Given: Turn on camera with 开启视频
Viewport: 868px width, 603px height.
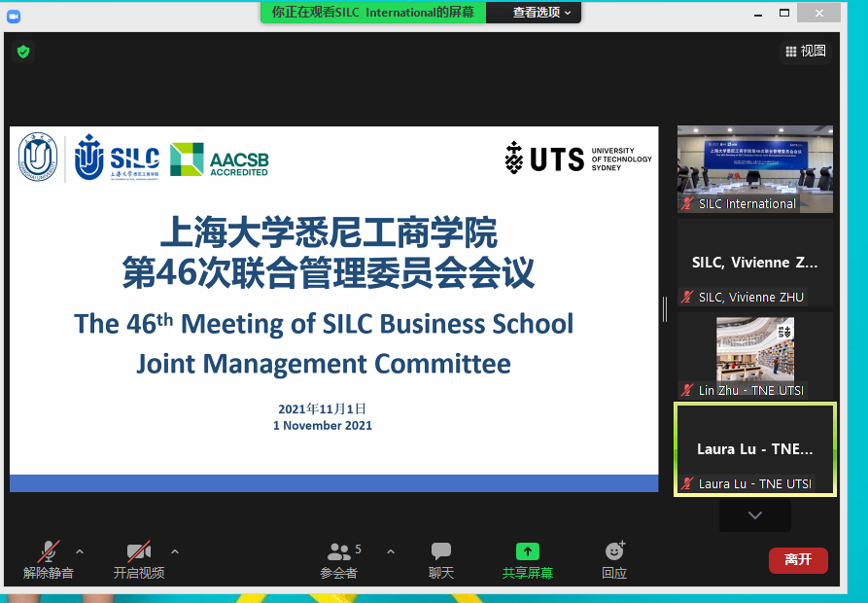Looking at the screenshot, I should click(x=139, y=561).
